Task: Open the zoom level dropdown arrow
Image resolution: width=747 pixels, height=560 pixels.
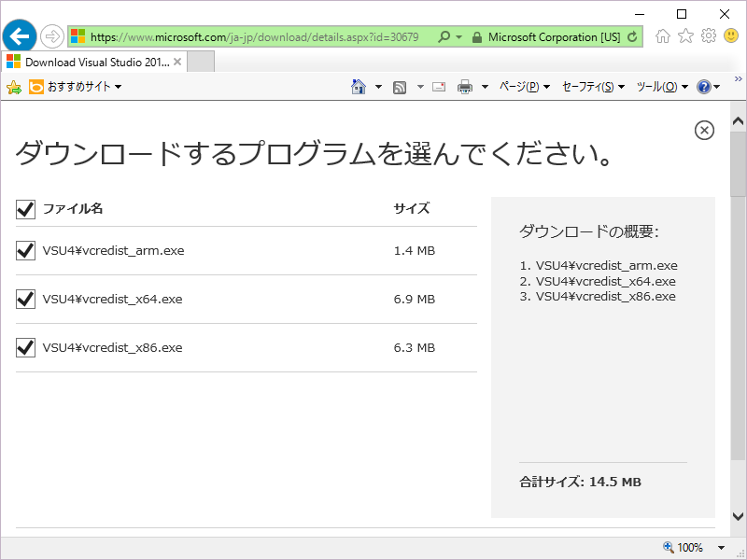Action: click(x=721, y=548)
